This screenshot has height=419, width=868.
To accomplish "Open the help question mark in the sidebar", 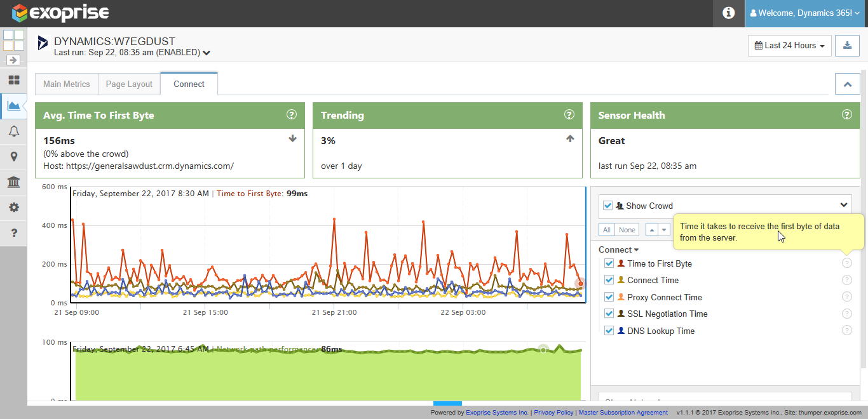I will click(x=13, y=233).
